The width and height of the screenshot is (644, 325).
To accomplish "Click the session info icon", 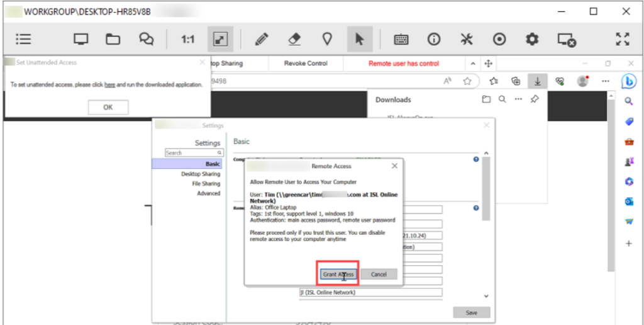I will point(434,40).
